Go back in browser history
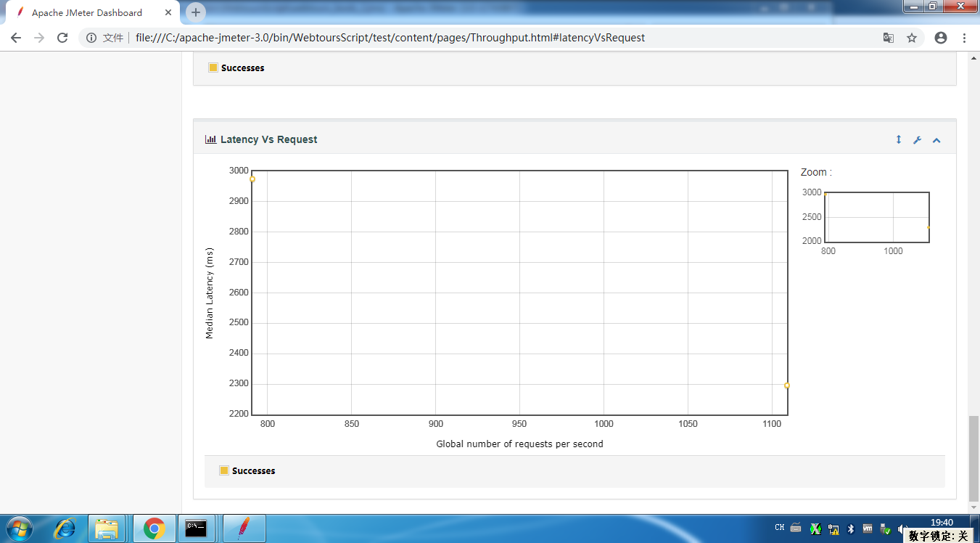 pos(16,38)
